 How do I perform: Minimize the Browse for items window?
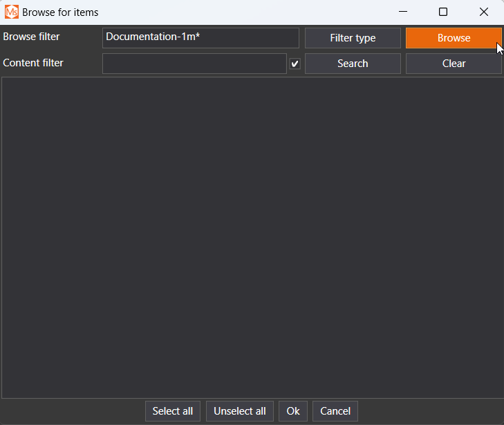point(403,12)
